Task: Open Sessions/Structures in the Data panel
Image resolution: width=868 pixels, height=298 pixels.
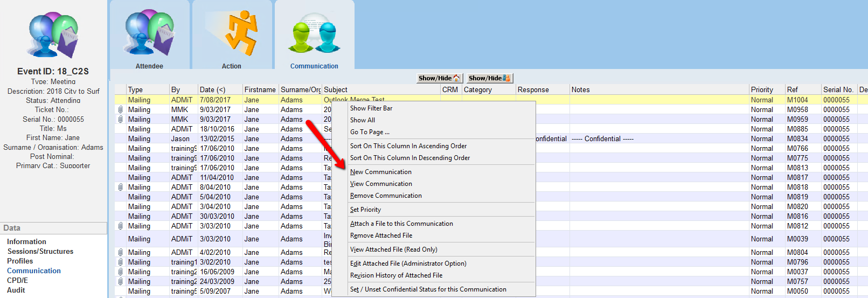Action: pyautogui.click(x=40, y=252)
